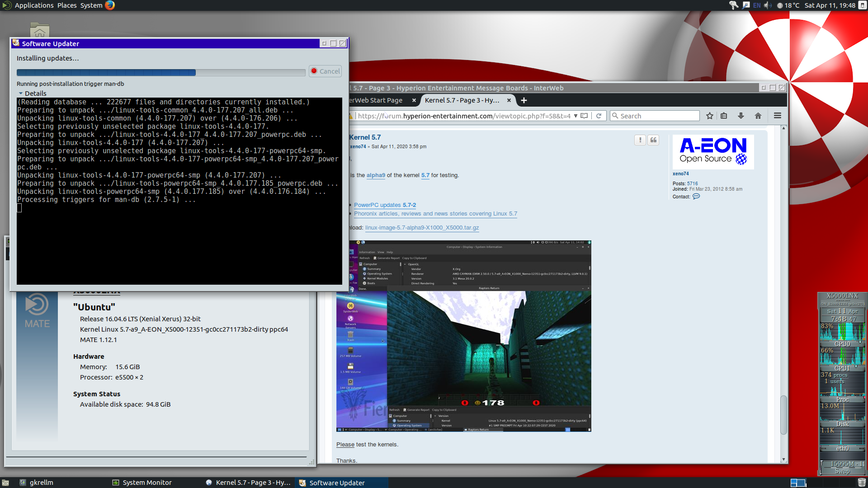Open the Places menu
This screenshot has height=488, width=868.
[x=67, y=5]
